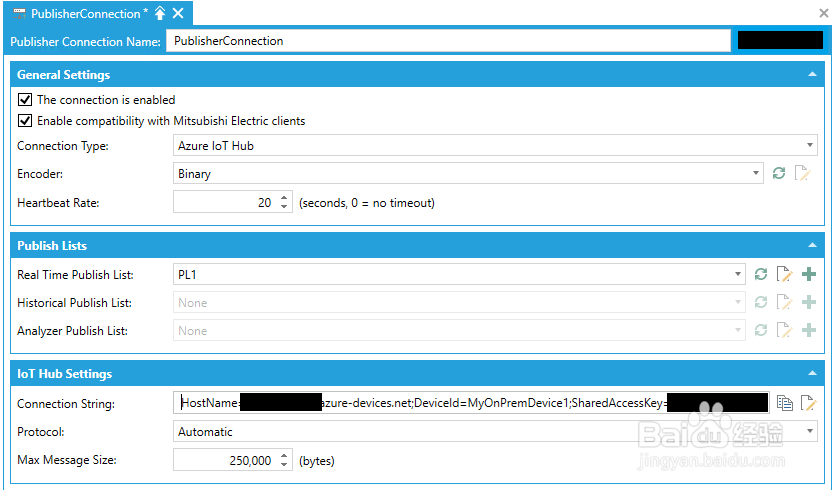Refresh the Real Time Publish List
The width and height of the screenshot is (832, 490).
coord(761,274)
